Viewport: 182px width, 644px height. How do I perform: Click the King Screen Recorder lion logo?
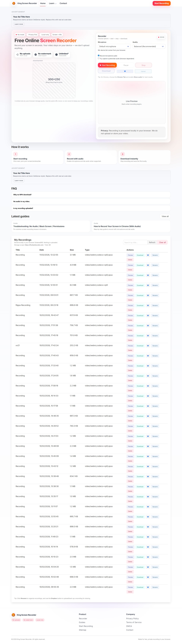coord(14,3)
